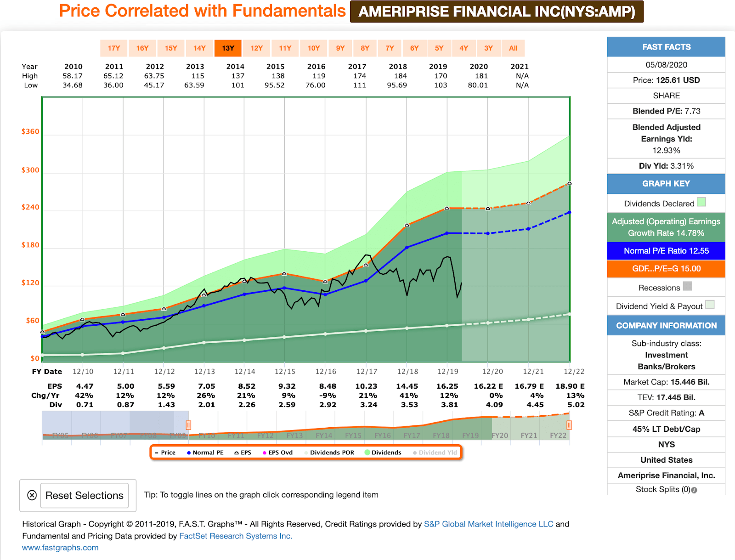
Task: Click the 2018 year high value 184
Action: pos(401,76)
